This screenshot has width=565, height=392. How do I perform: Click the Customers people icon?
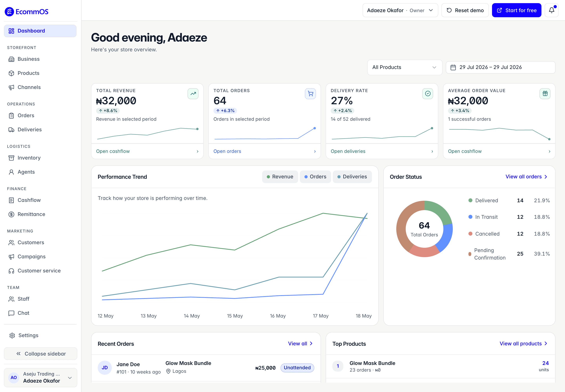[x=11, y=243]
